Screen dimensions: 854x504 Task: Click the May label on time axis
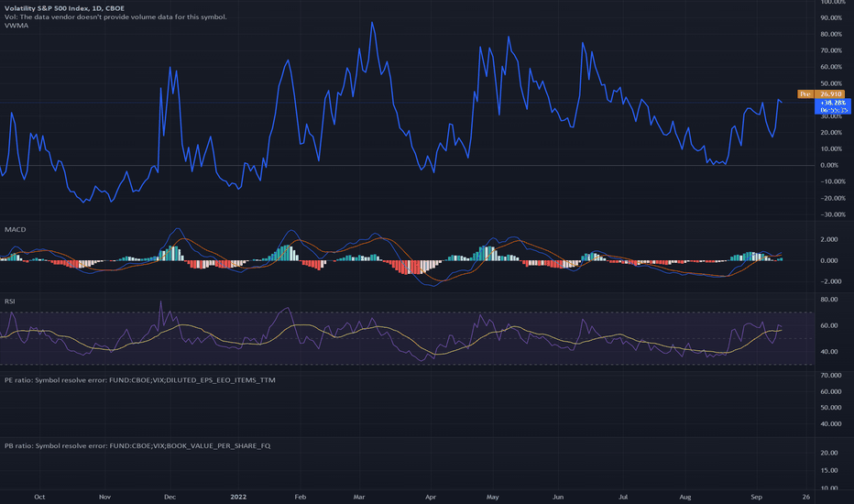point(492,497)
